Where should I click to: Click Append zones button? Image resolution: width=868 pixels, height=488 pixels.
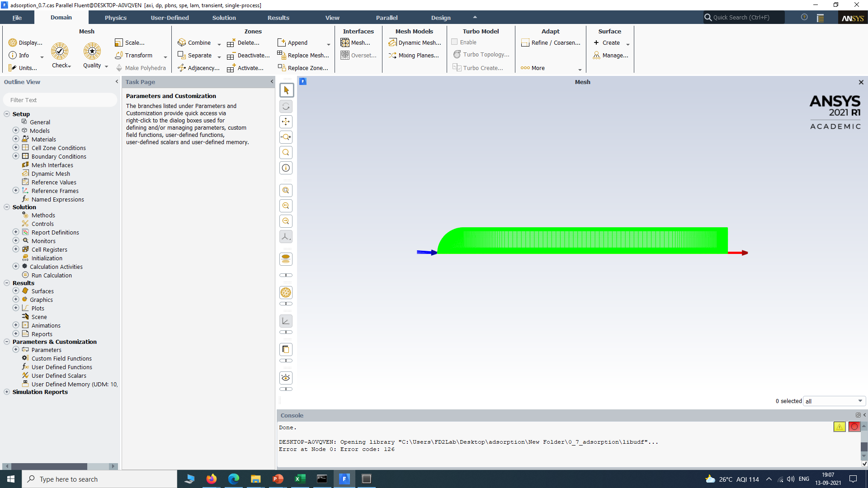coord(293,43)
